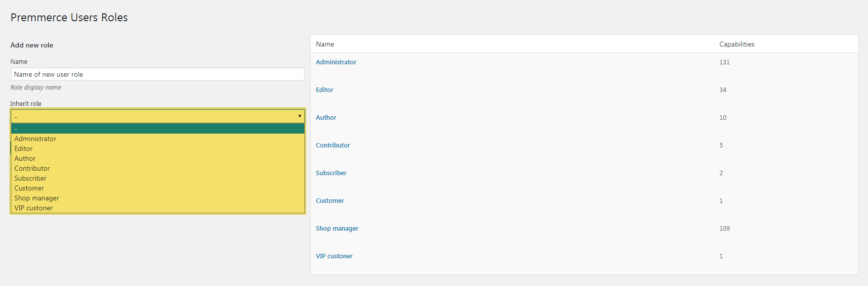Click the 10 capabilities count for Author
The width and height of the screenshot is (868, 286).
coord(723,117)
